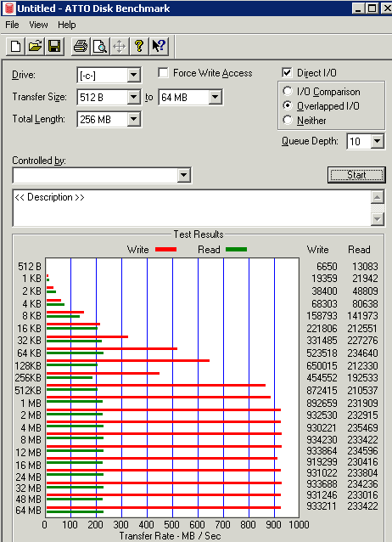Click the Test Results group title
This screenshot has width=392, height=542.
[199, 234]
